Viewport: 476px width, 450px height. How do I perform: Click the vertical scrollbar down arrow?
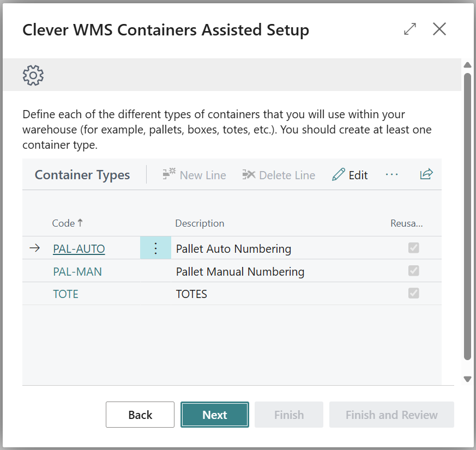tap(467, 379)
